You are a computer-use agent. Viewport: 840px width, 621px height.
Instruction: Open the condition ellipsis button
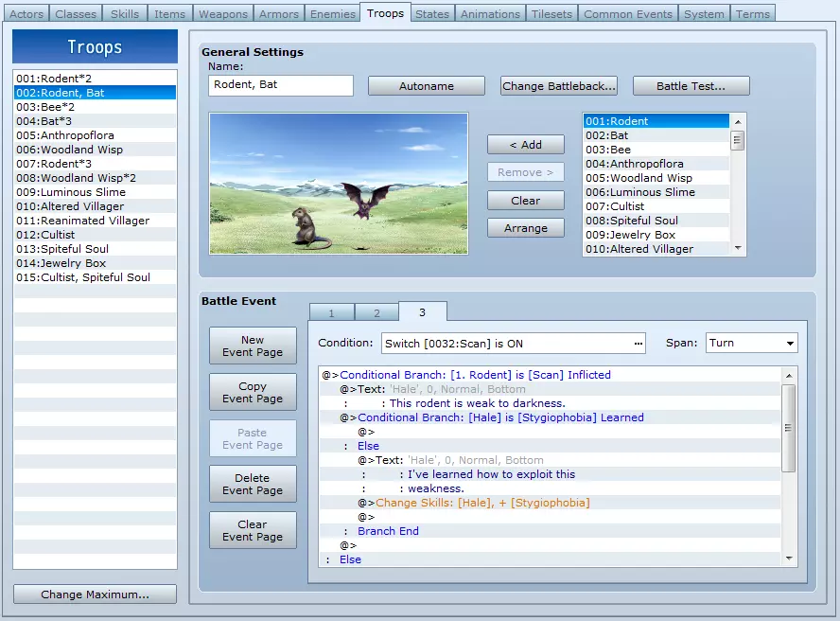[x=638, y=344]
